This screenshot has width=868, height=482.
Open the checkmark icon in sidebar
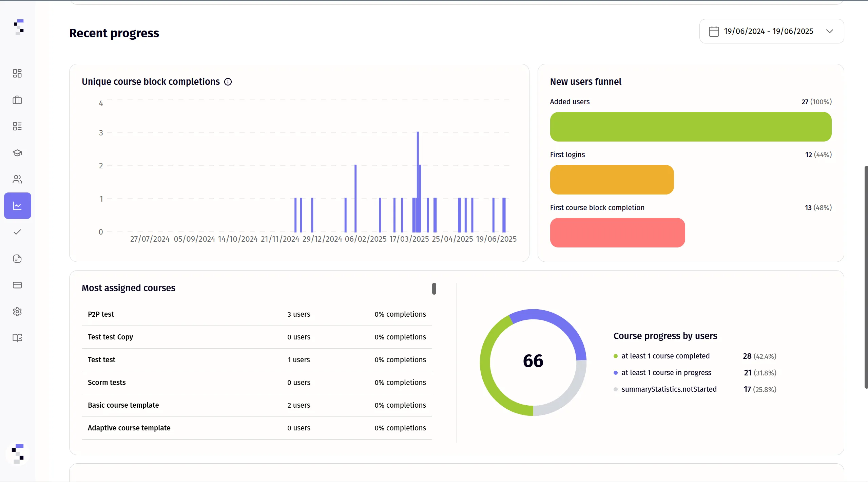coord(17,232)
